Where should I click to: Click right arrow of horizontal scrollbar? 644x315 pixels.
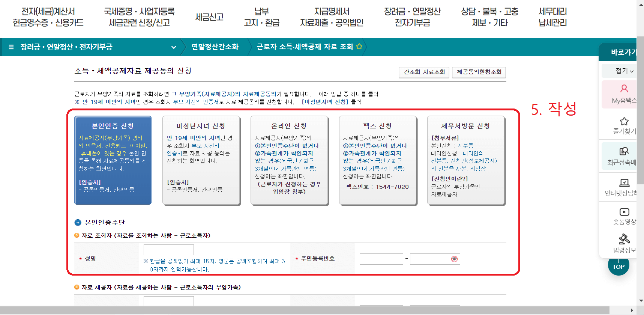(632, 310)
